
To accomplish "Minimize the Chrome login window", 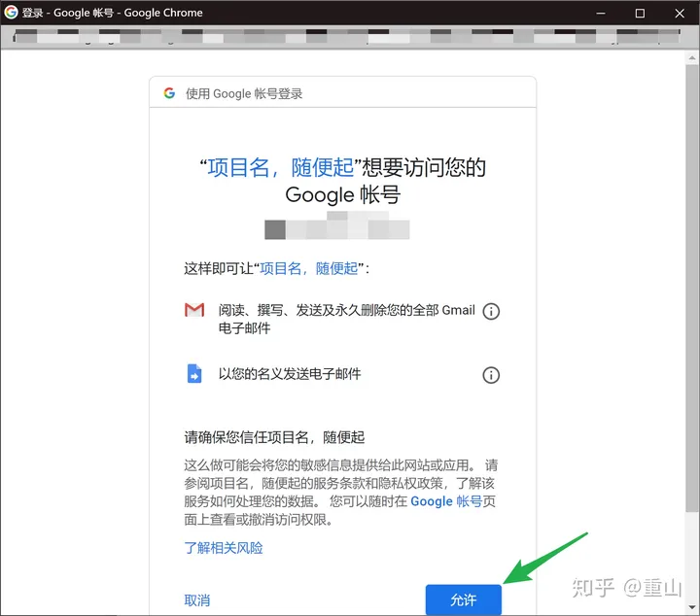I will (x=601, y=13).
